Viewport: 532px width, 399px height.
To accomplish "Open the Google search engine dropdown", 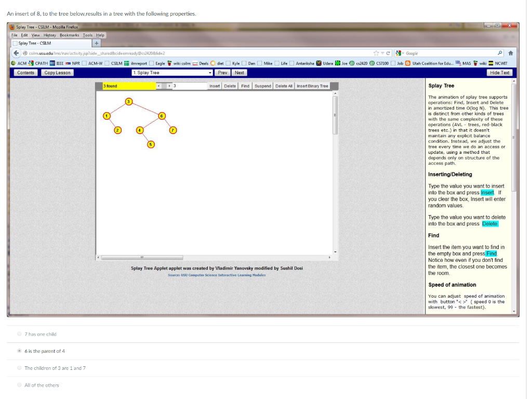I will coord(400,53).
